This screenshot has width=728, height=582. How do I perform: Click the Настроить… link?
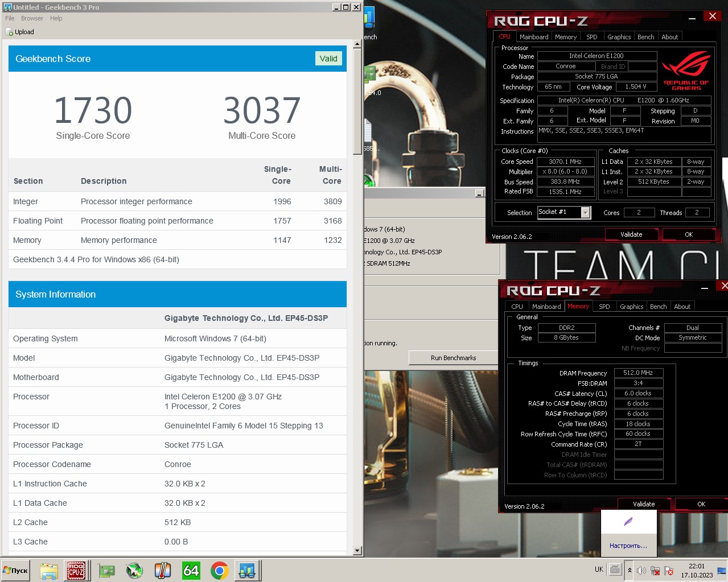628,546
